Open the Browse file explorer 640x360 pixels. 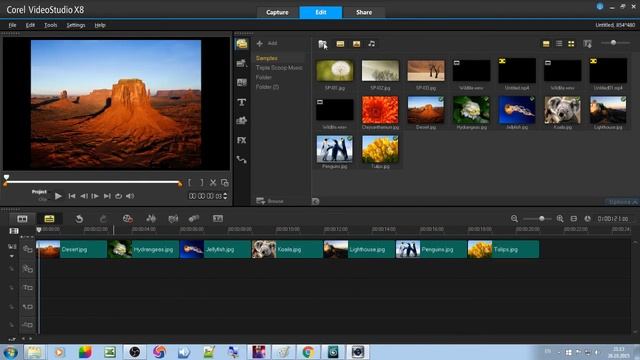[269, 201]
